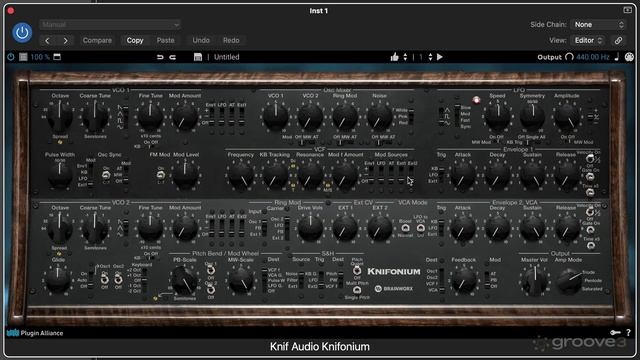The width and height of the screenshot is (640, 360).
Task: Click the link chain icon beside View
Action: (x=619, y=40)
